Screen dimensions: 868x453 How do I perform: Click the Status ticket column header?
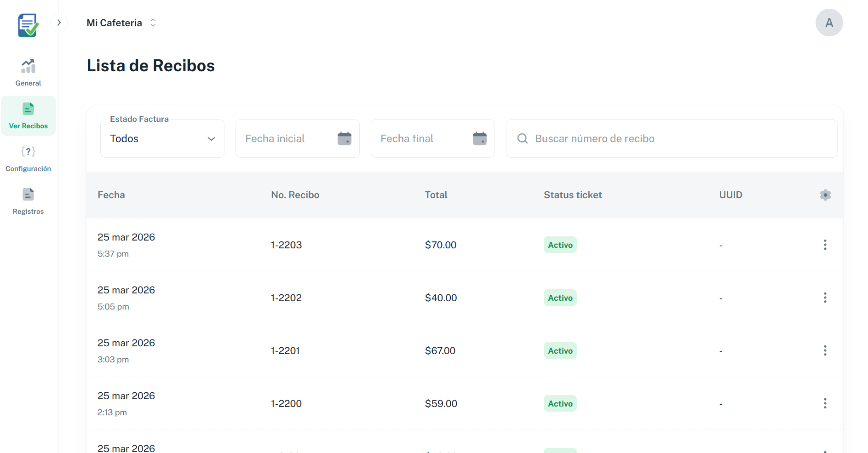pos(573,195)
